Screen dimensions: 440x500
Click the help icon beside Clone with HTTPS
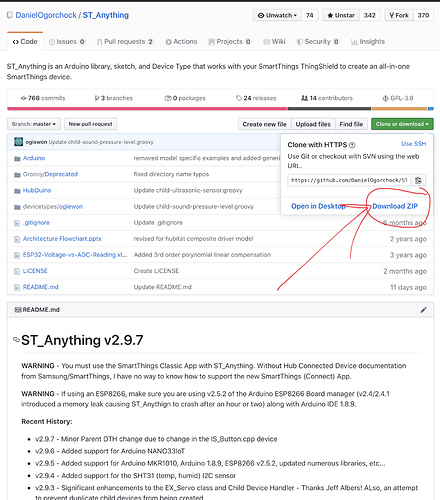pyautogui.click(x=352, y=145)
